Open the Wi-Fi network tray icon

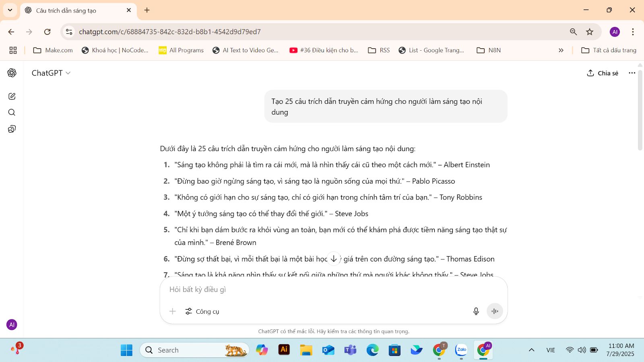coord(570,350)
